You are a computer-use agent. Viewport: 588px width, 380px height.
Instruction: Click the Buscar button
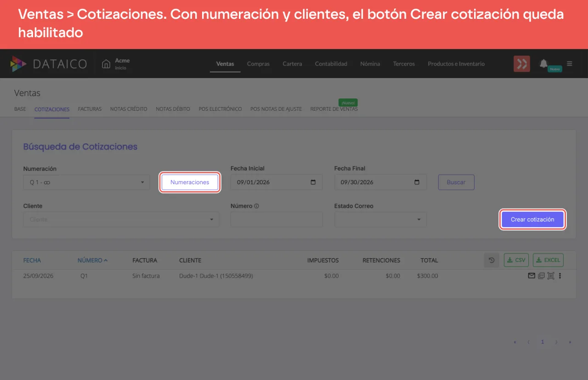456,182
